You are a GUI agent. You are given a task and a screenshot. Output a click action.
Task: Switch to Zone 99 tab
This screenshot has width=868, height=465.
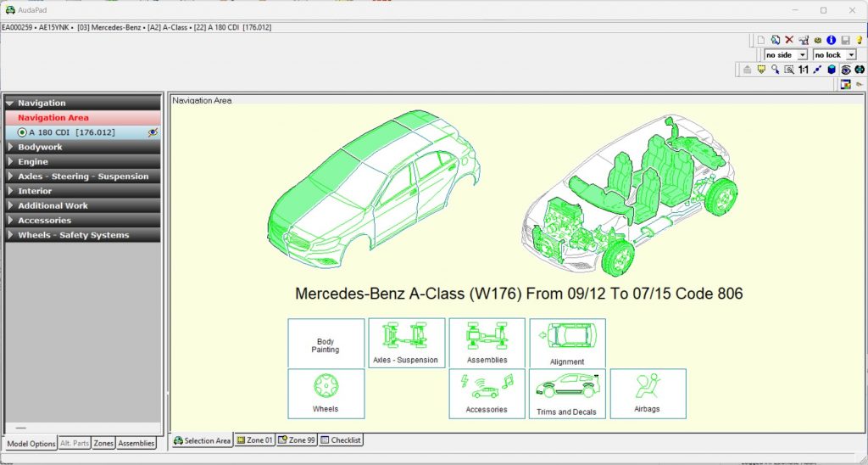[297, 440]
